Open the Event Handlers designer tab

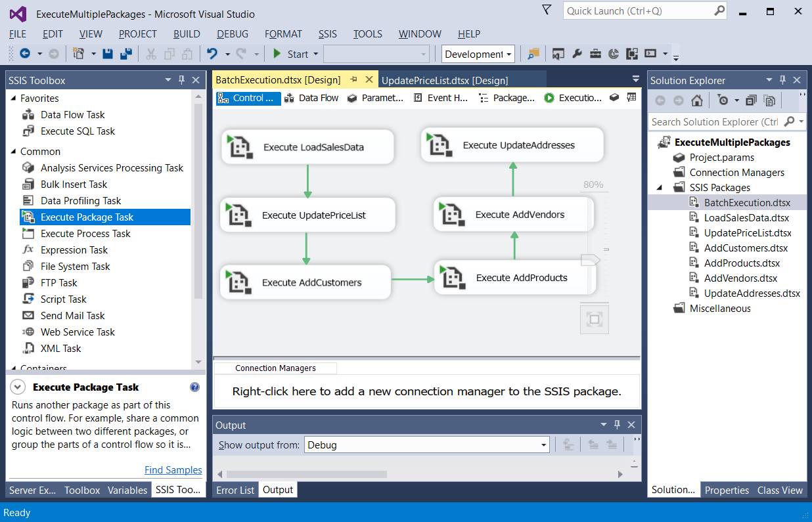[441, 98]
